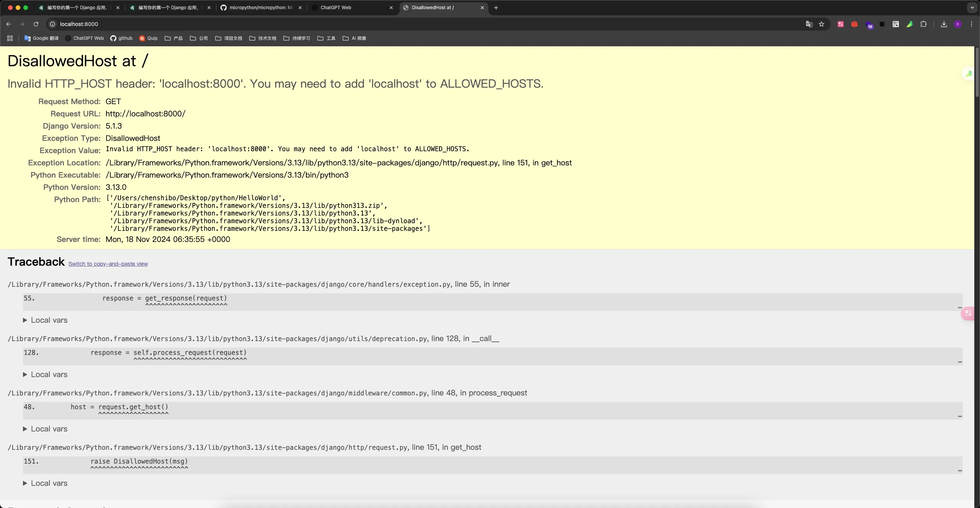Open Chrome three-dot menu

coord(971,24)
